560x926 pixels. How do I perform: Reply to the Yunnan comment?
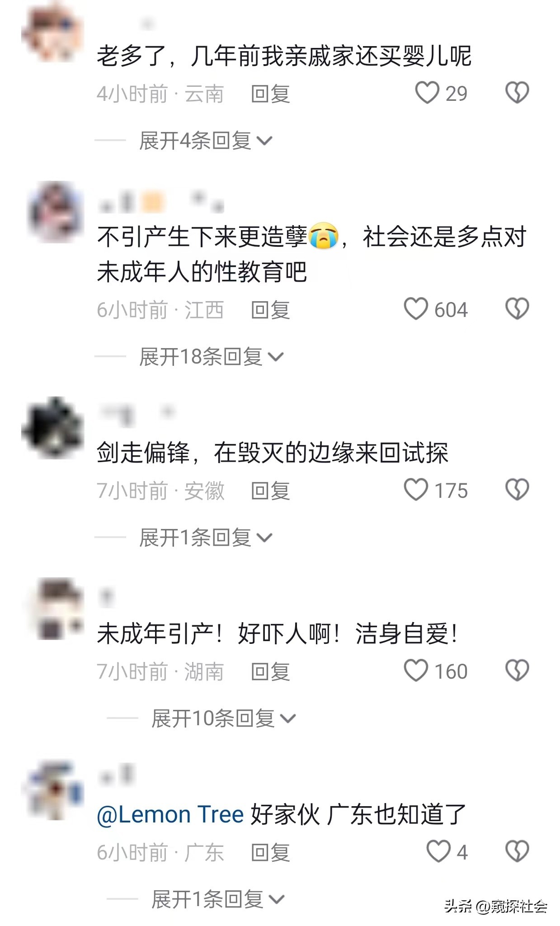tap(270, 94)
